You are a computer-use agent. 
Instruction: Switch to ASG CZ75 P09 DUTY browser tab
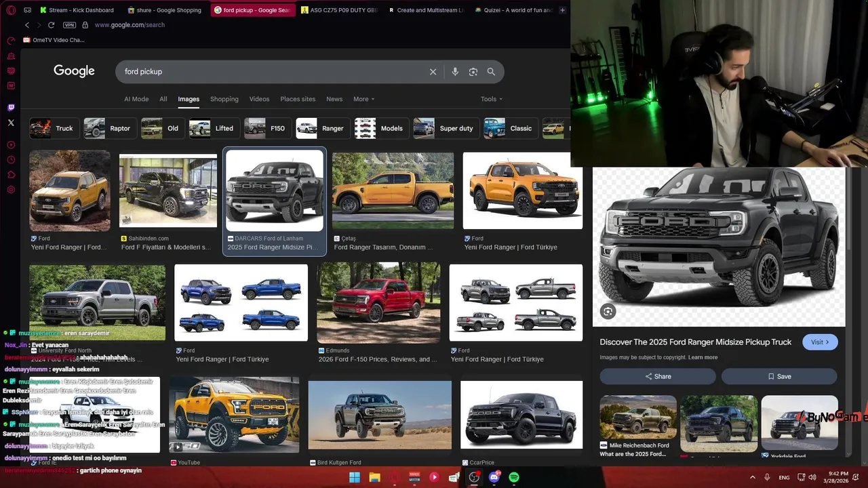pyautogui.click(x=339, y=10)
